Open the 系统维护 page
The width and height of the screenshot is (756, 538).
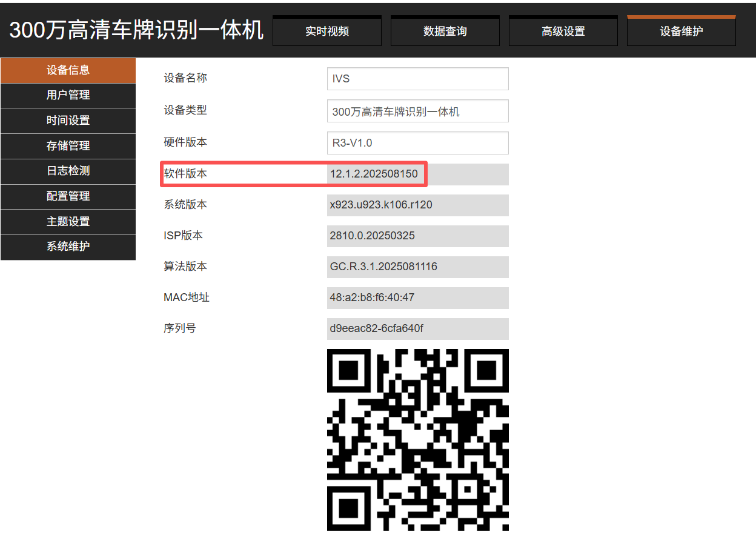tap(68, 247)
